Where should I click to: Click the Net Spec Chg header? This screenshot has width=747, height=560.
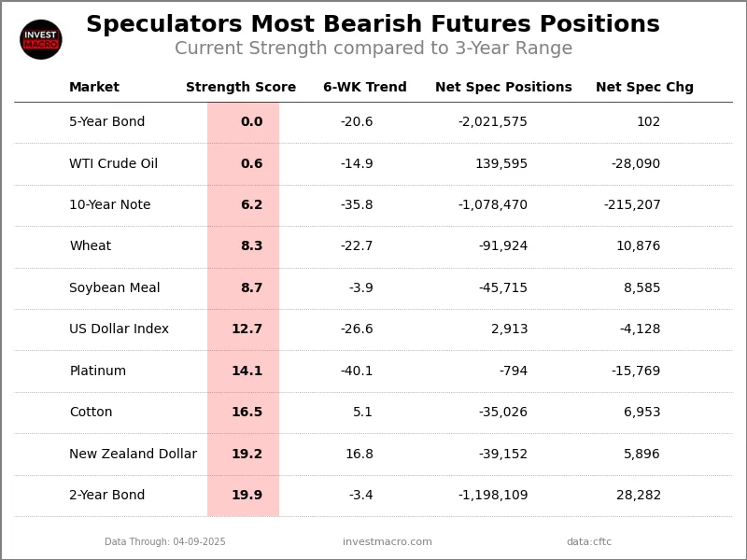click(x=644, y=88)
